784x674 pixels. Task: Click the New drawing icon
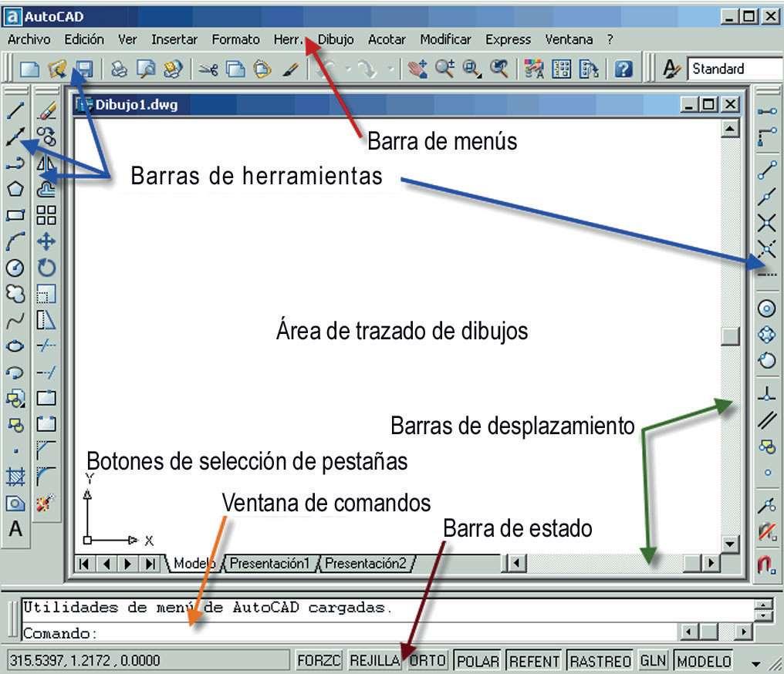point(29,69)
